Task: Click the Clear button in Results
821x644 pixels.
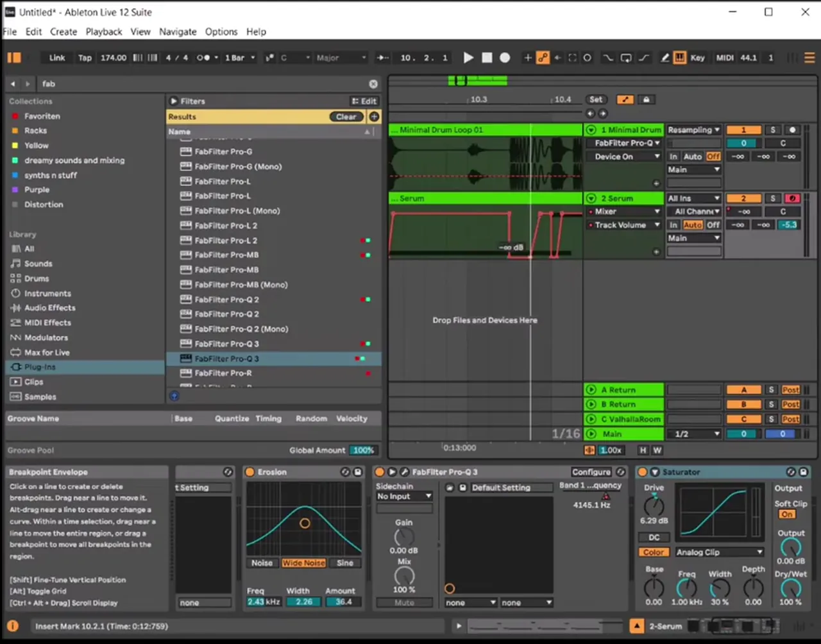Action: 346,117
